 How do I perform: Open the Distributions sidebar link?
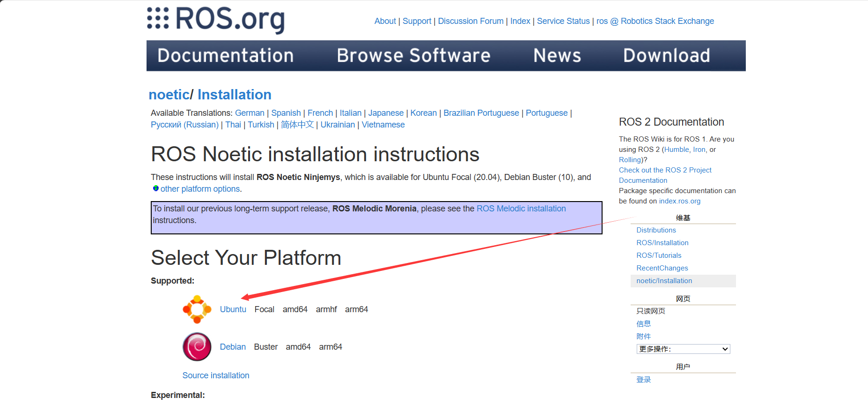[656, 230]
